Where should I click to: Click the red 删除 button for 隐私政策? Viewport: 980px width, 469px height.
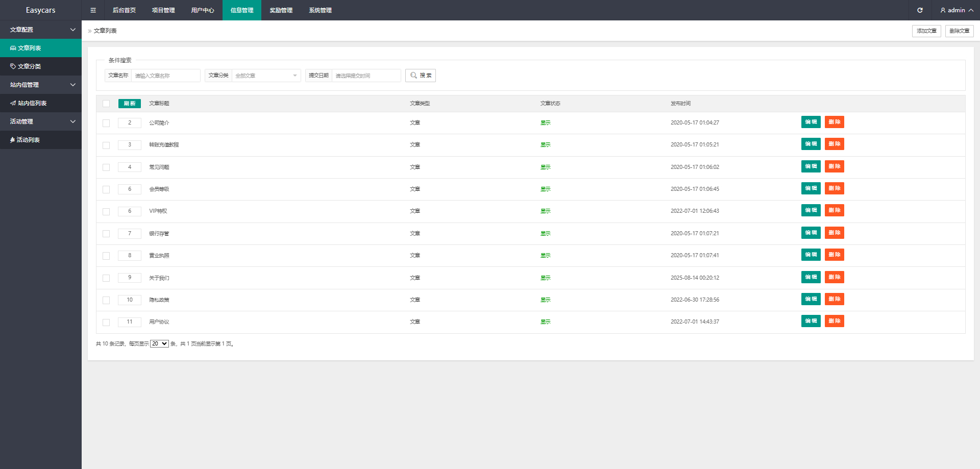coord(834,299)
